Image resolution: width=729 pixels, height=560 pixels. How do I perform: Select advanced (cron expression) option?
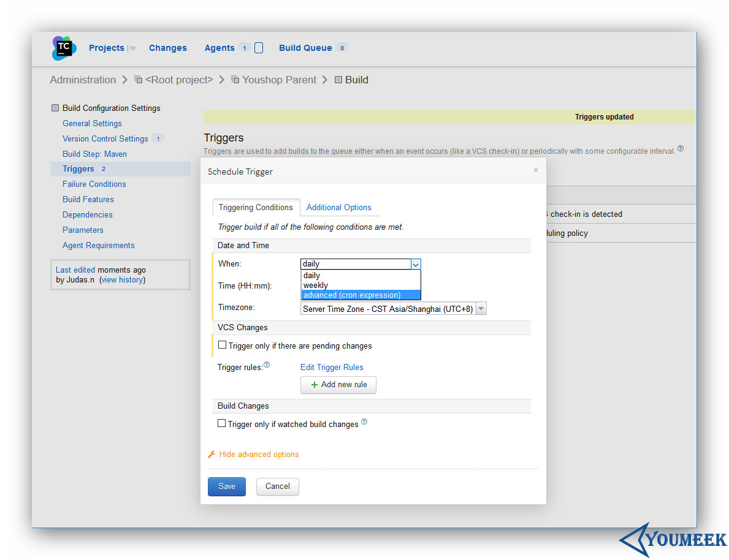[x=361, y=295]
